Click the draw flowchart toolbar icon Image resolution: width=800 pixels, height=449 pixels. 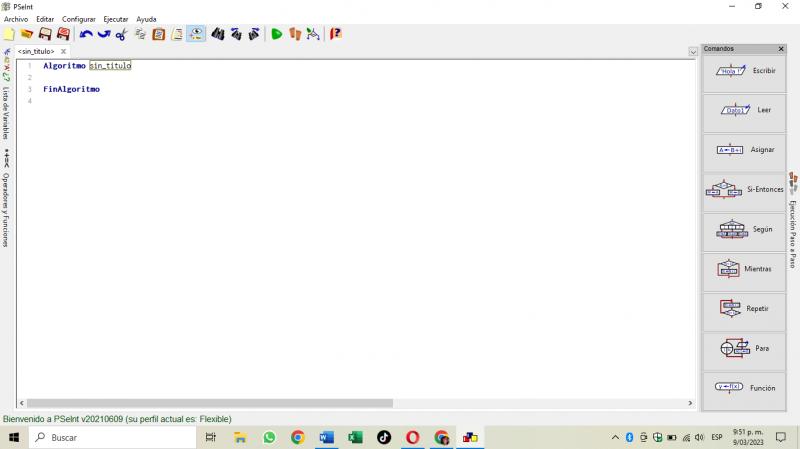tap(313, 34)
